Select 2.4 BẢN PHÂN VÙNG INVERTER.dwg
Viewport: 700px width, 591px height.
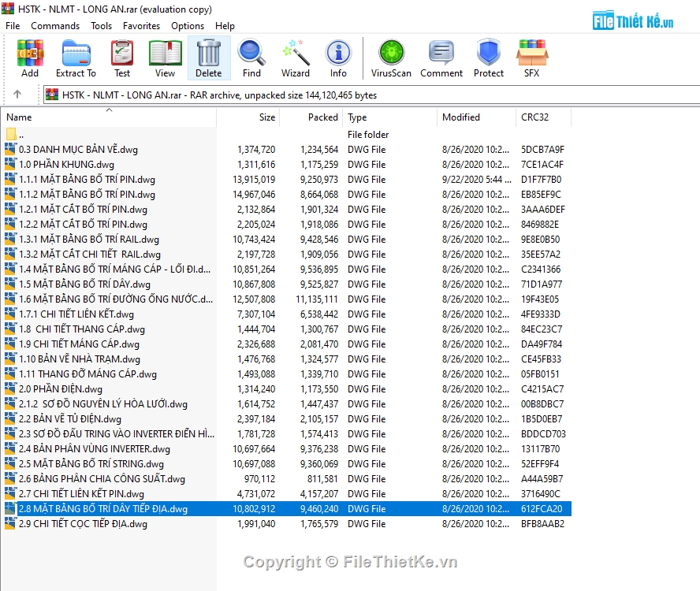[95, 448]
